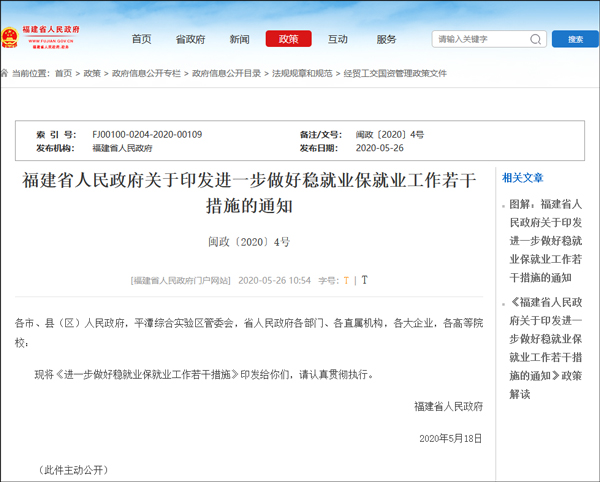This screenshot has width=600, height=482.
Task: Open the 图解 related article link
Action: click(x=546, y=241)
